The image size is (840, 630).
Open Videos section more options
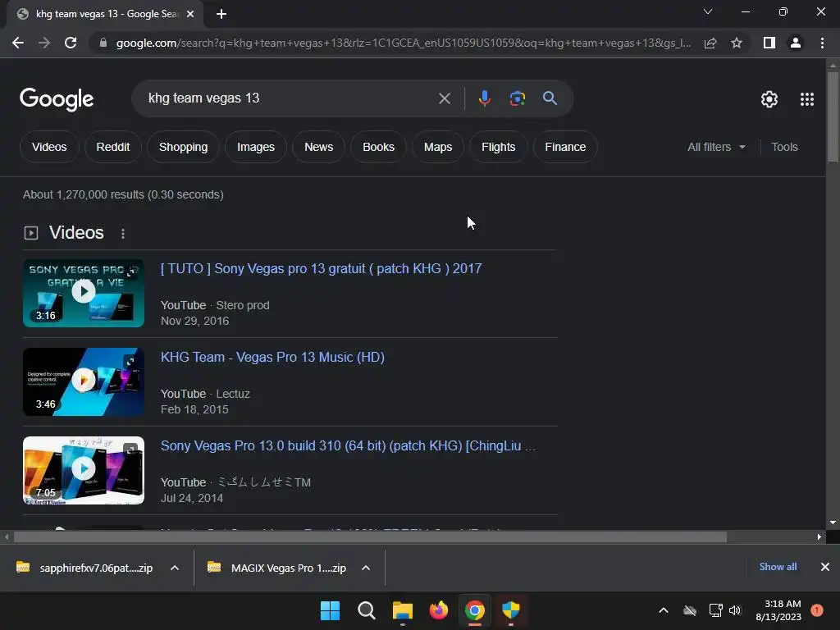point(123,234)
